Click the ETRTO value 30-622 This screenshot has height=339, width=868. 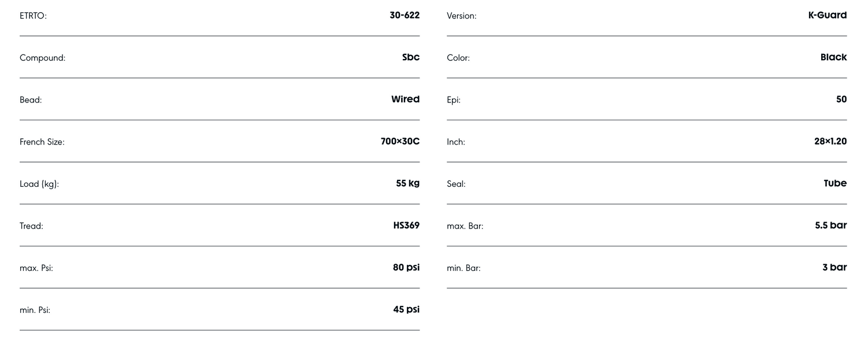tap(404, 16)
